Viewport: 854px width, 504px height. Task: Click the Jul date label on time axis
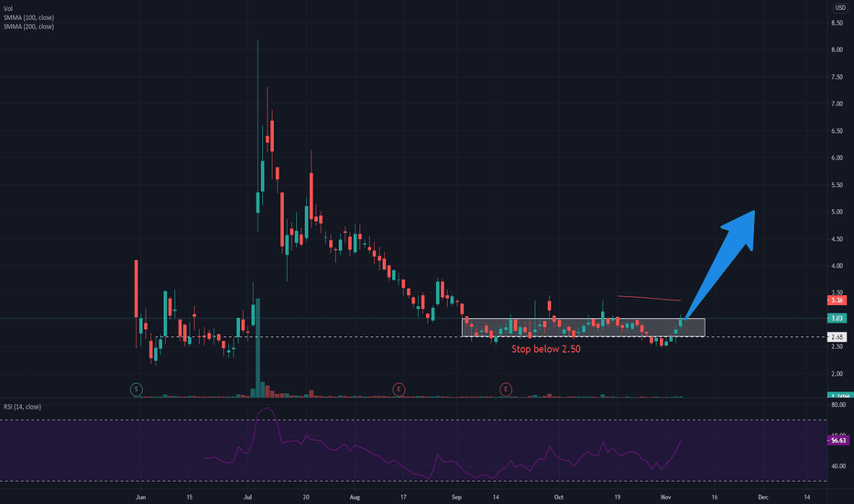point(247,497)
